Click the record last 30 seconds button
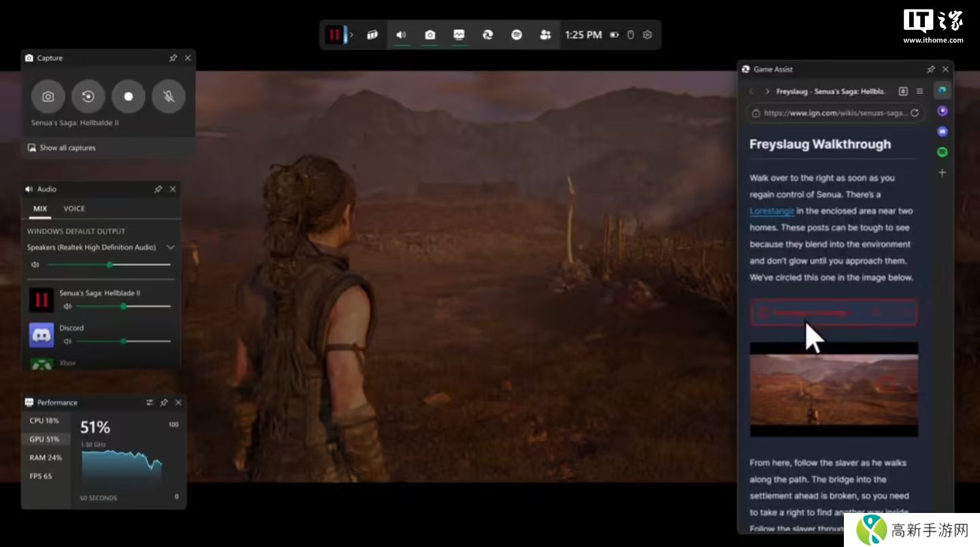This screenshot has height=547, width=980. tap(88, 97)
